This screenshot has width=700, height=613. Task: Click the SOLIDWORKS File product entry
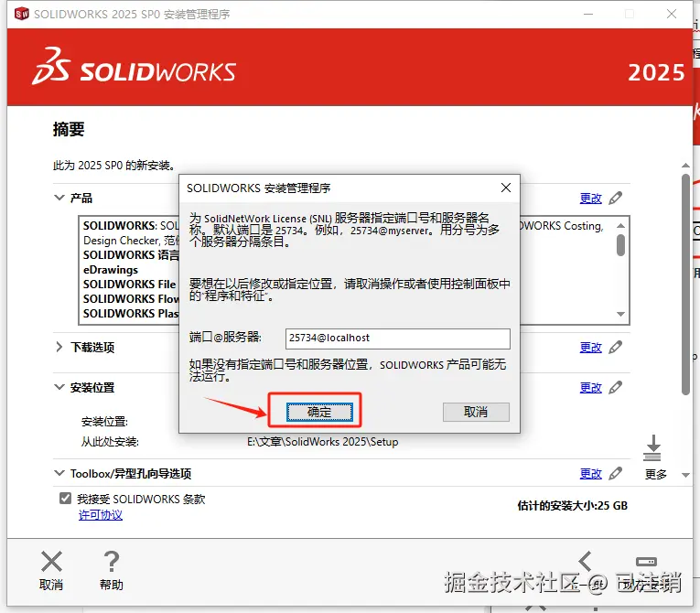pyautogui.click(x=129, y=285)
